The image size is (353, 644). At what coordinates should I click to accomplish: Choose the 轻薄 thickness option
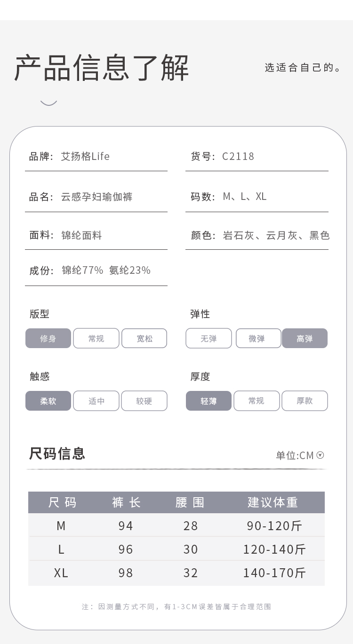209,401
